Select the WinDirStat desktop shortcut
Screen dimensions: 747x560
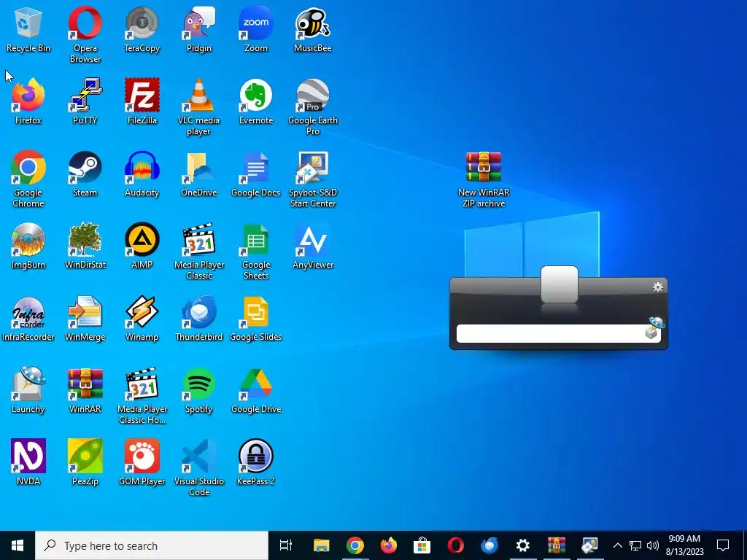(x=85, y=246)
